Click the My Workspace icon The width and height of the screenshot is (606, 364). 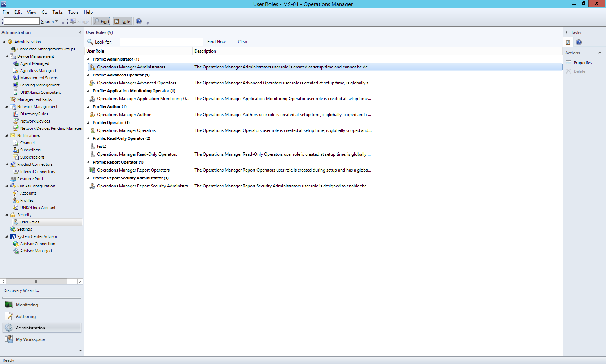(9, 339)
